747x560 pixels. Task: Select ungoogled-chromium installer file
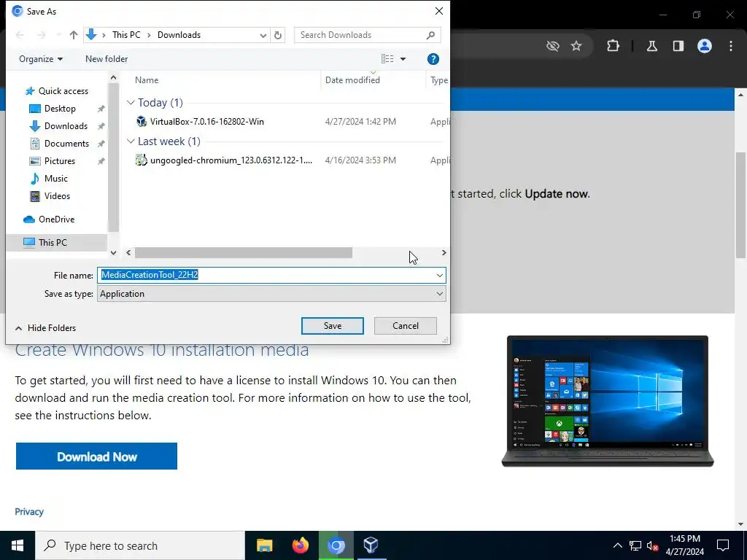(231, 160)
